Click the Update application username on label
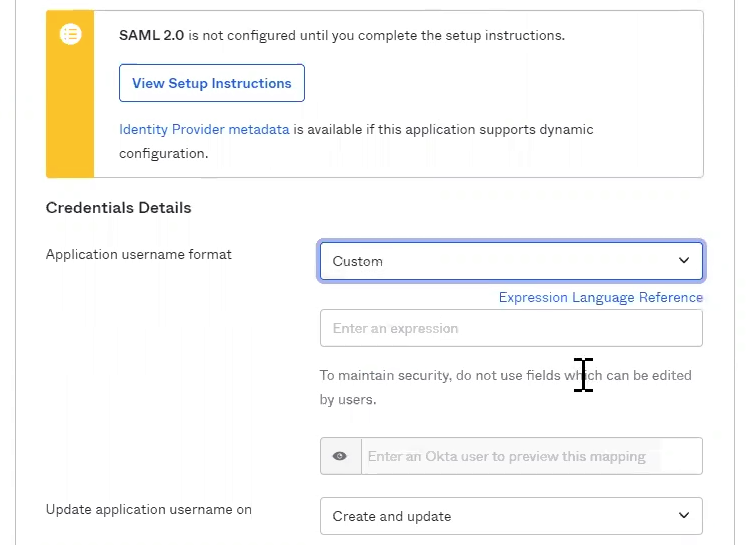Image resolution: width=750 pixels, height=545 pixels. 148,509
